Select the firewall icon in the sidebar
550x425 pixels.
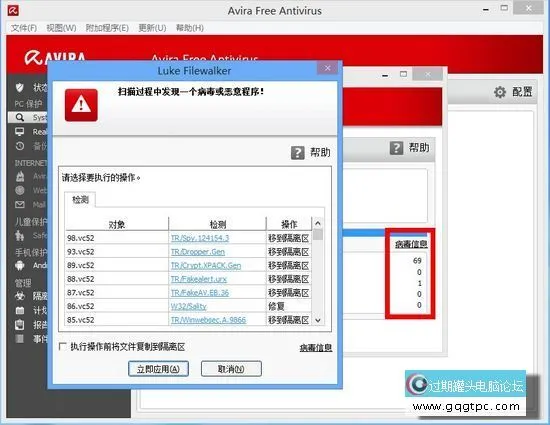click(x=20, y=176)
